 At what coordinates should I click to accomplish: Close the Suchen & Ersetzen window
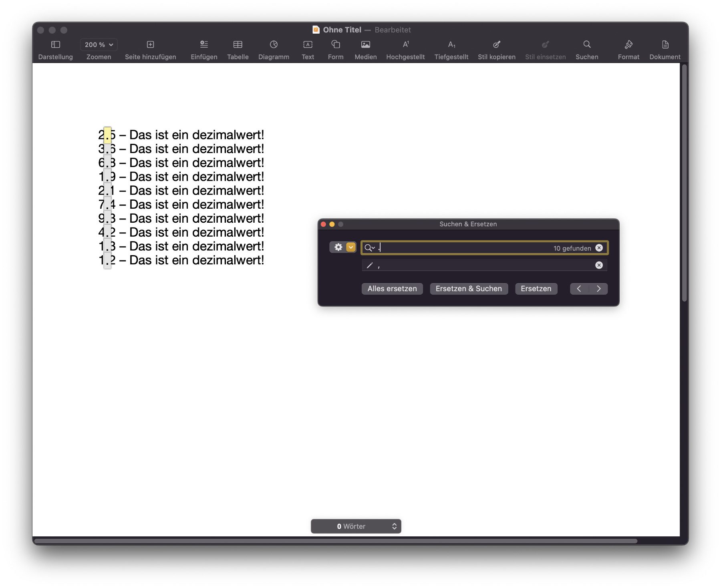323,224
